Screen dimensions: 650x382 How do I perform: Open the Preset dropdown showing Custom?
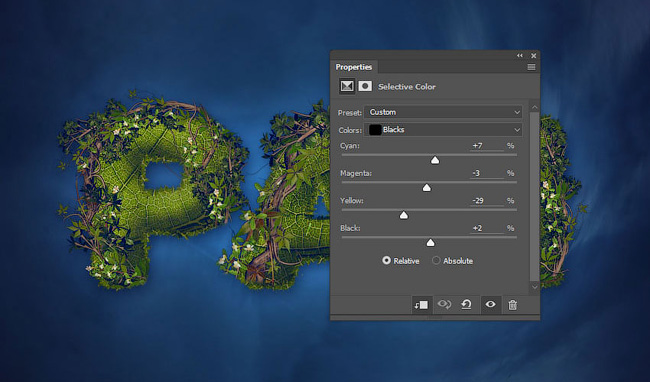(443, 112)
